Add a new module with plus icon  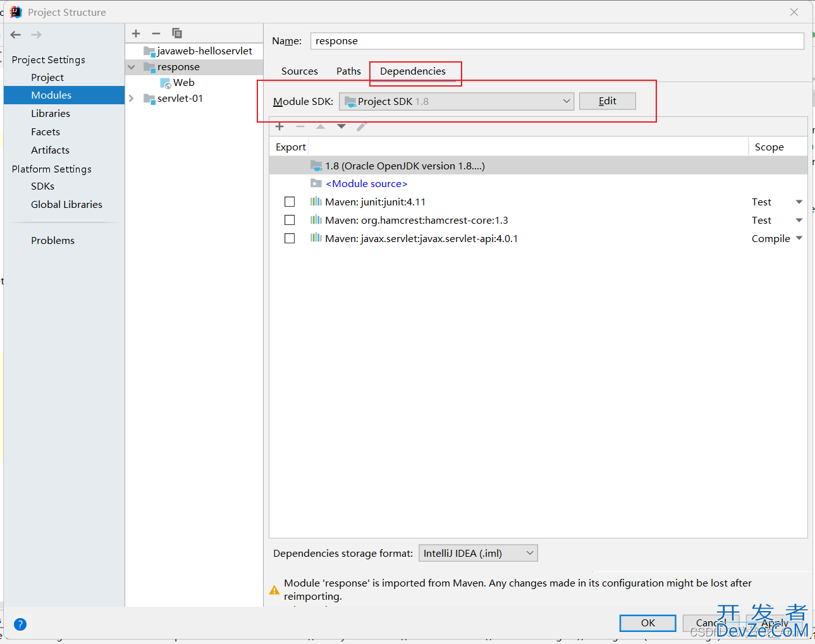tap(136, 33)
